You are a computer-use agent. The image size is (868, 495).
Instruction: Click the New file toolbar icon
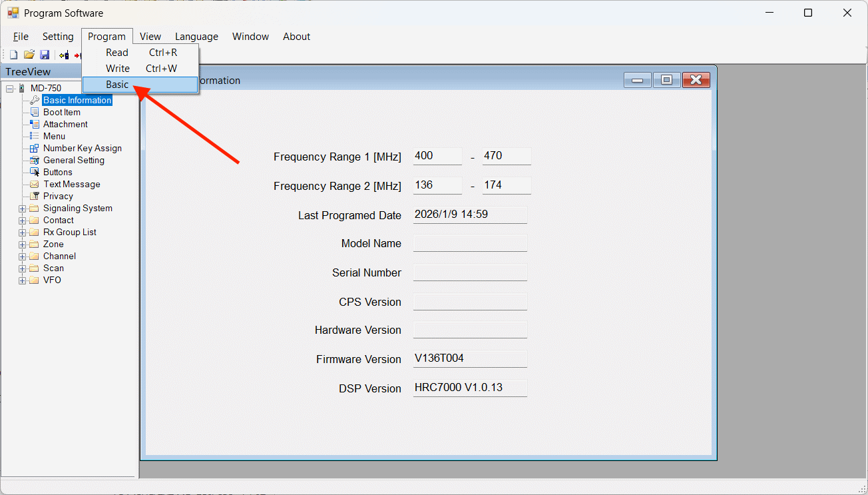coord(13,55)
